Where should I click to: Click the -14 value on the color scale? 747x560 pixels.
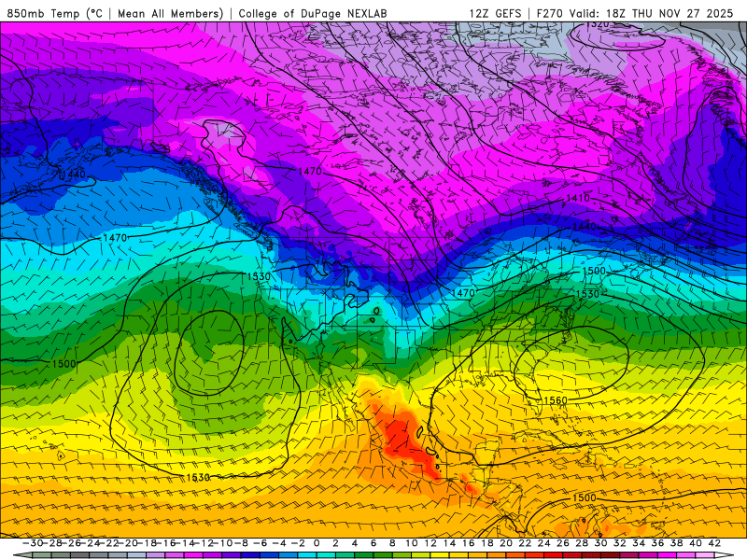(x=186, y=543)
